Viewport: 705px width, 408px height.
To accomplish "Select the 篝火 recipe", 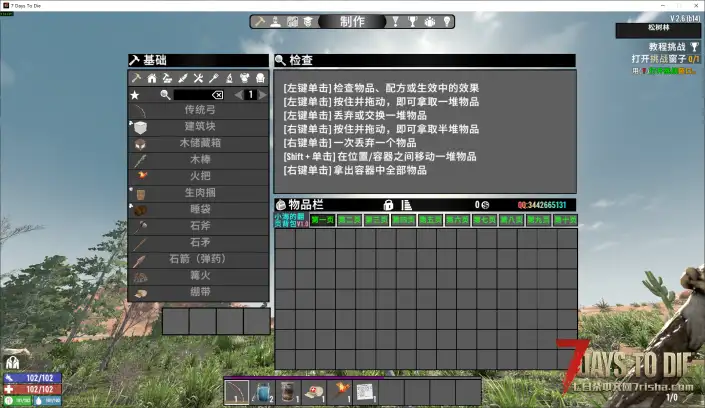I will pyautogui.click(x=198, y=276).
